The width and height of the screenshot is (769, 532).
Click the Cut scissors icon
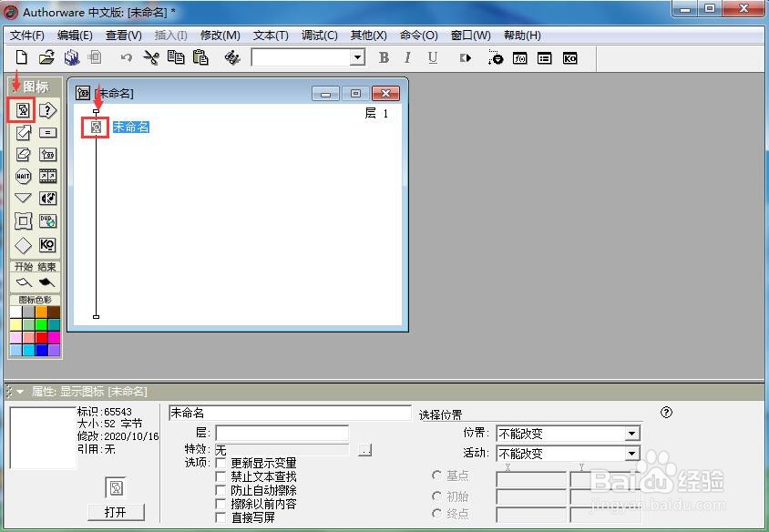click(151, 58)
